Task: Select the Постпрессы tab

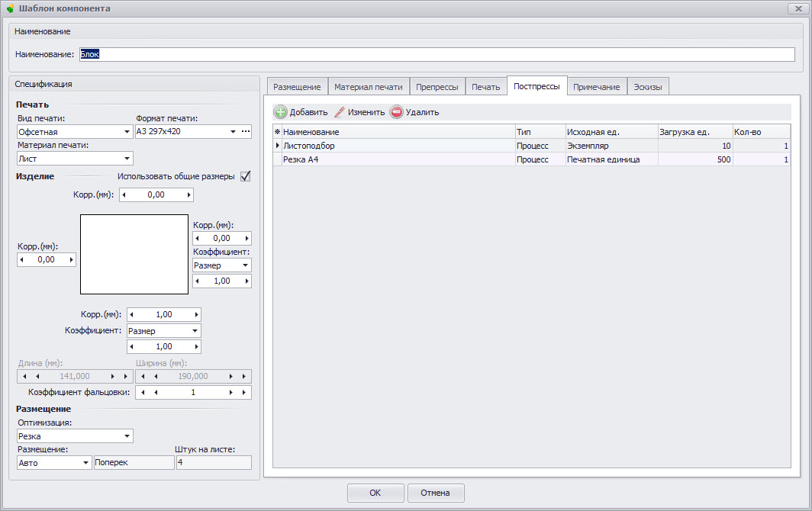Action: click(x=536, y=86)
